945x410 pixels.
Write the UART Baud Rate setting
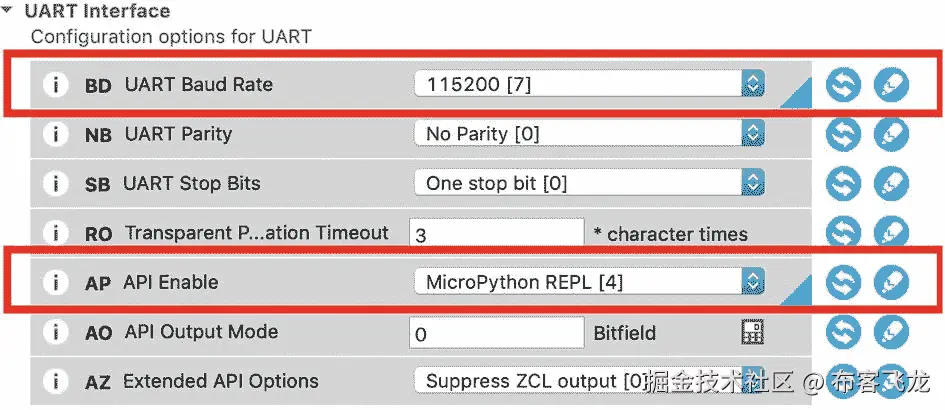891,85
